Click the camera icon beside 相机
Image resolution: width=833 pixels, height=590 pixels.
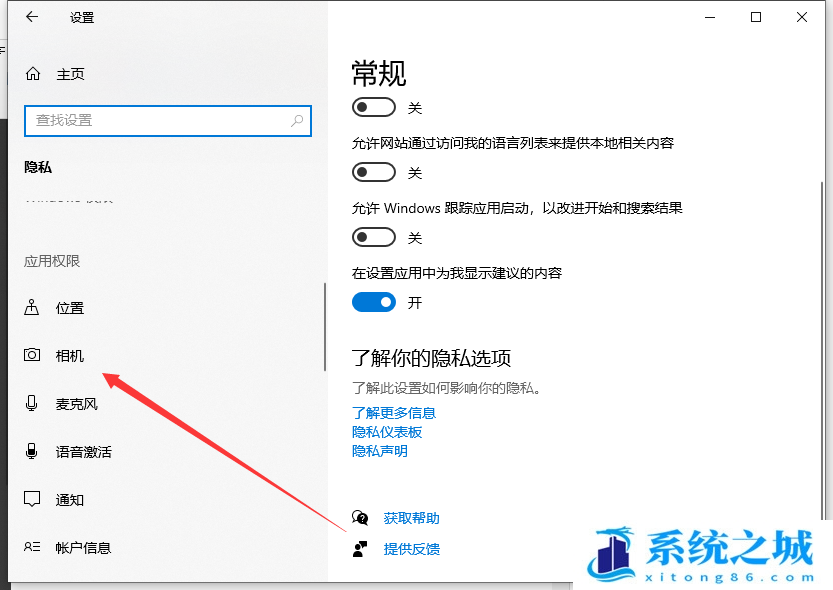(32, 355)
